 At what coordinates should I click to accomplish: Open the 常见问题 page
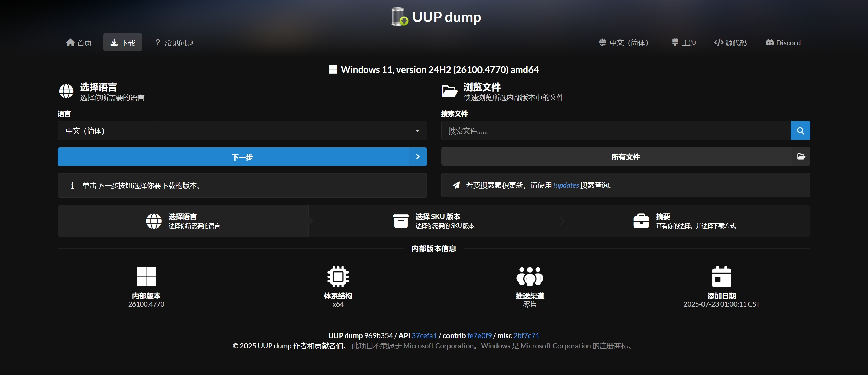coord(174,43)
